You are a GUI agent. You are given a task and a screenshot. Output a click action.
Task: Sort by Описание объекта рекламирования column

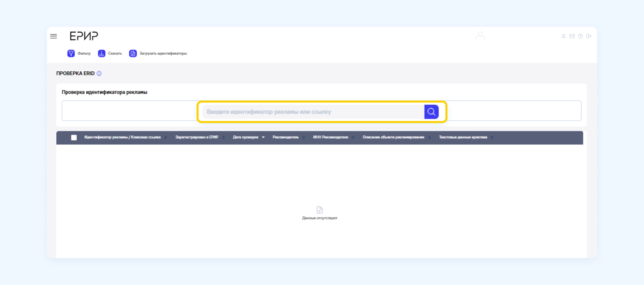(x=397, y=137)
